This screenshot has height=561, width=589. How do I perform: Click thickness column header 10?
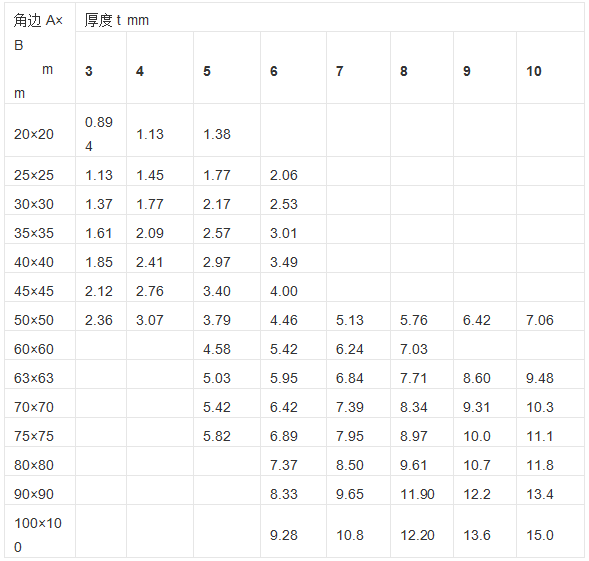[x=533, y=71]
